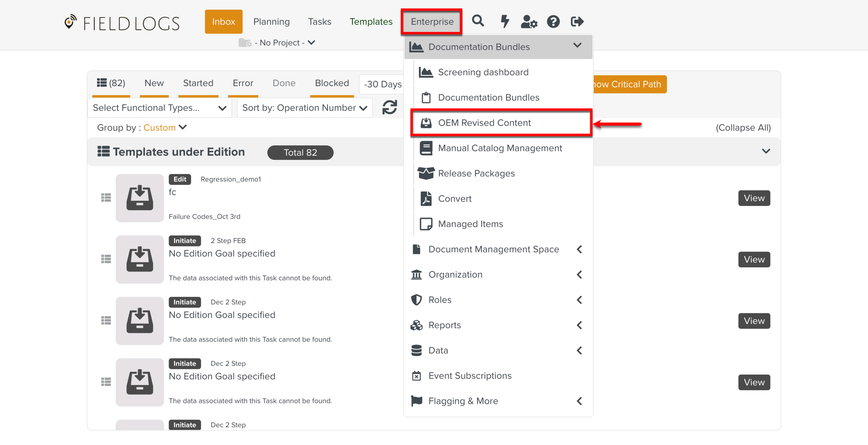Click the lightning bolt quick actions icon
The image size is (868, 445).
tap(504, 21)
